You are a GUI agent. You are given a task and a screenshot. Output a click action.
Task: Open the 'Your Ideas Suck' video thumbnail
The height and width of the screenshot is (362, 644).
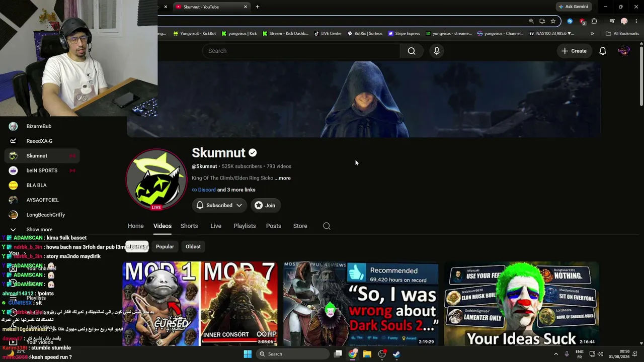[522, 304]
